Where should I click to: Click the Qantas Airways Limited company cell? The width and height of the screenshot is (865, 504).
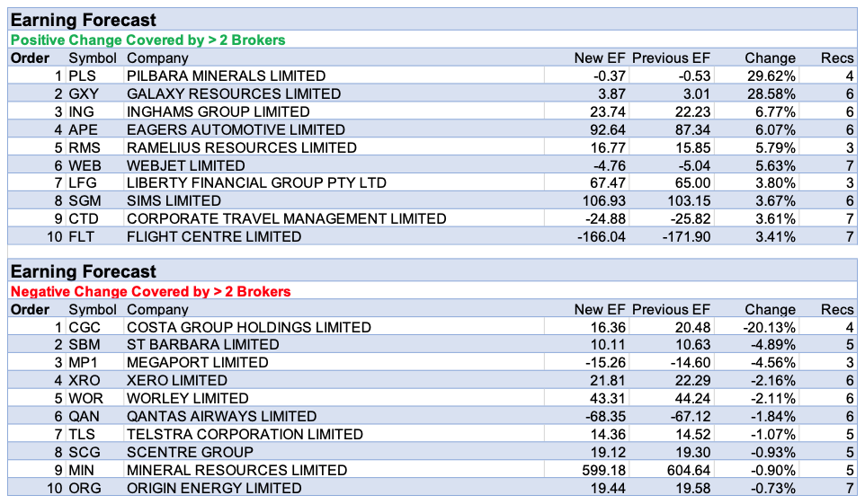point(221,416)
